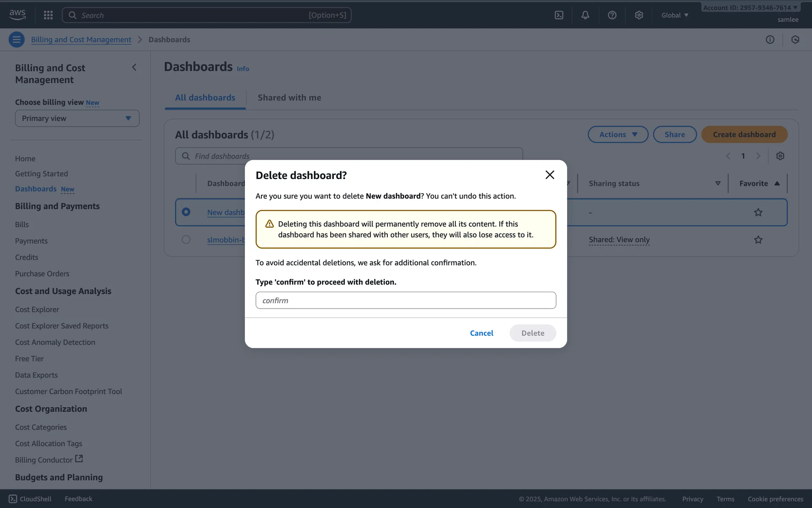Open table preferences gear icon
The height and width of the screenshot is (508, 812).
(780, 156)
